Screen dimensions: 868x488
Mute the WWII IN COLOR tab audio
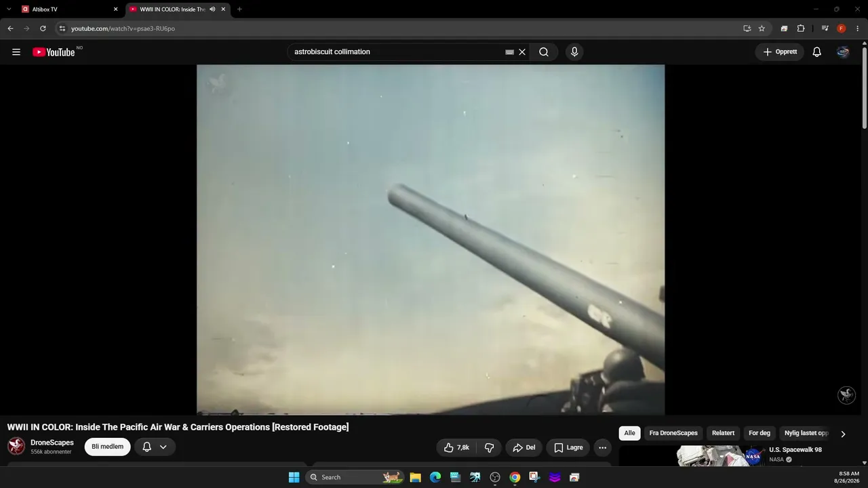tap(212, 9)
